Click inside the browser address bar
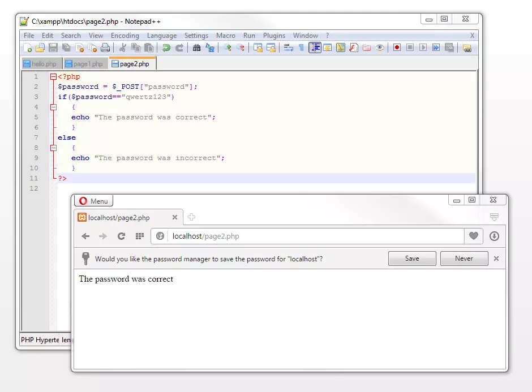 283,236
